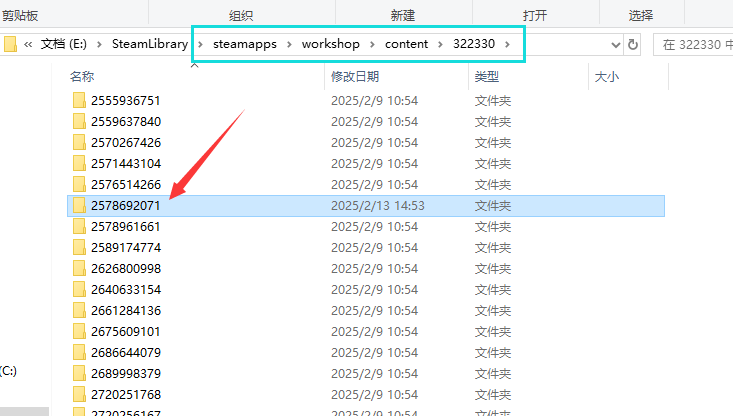The height and width of the screenshot is (416, 733).
Task: Click the folder icon of 2570267426
Action: [80, 143]
